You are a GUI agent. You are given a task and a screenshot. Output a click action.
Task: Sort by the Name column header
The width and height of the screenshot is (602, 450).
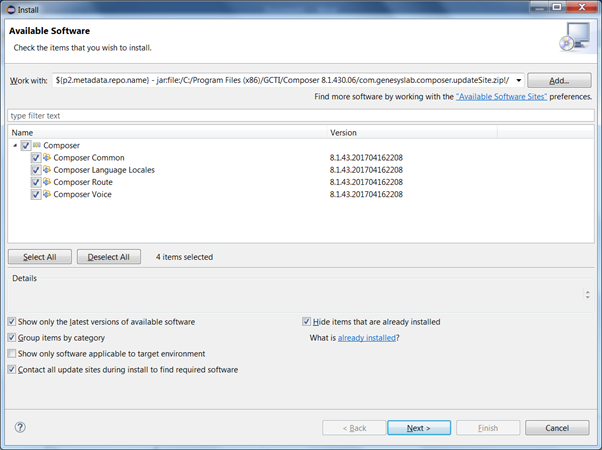click(x=168, y=132)
